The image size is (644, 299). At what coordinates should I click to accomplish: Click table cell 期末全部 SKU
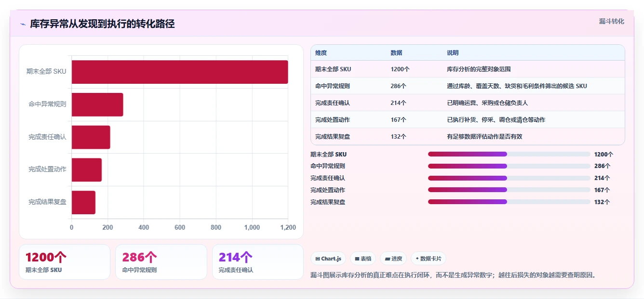click(x=333, y=69)
